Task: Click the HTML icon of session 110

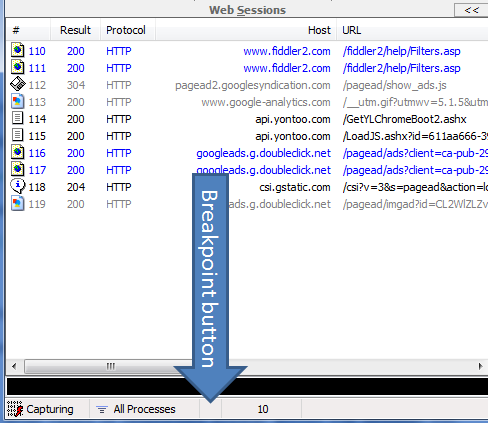Action: (18, 51)
